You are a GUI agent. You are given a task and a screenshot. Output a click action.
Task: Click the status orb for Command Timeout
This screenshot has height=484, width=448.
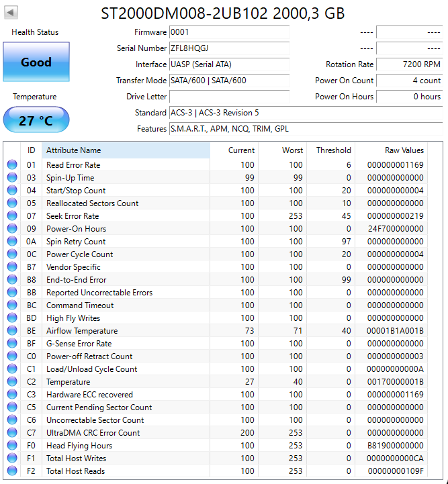(x=12, y=305)
